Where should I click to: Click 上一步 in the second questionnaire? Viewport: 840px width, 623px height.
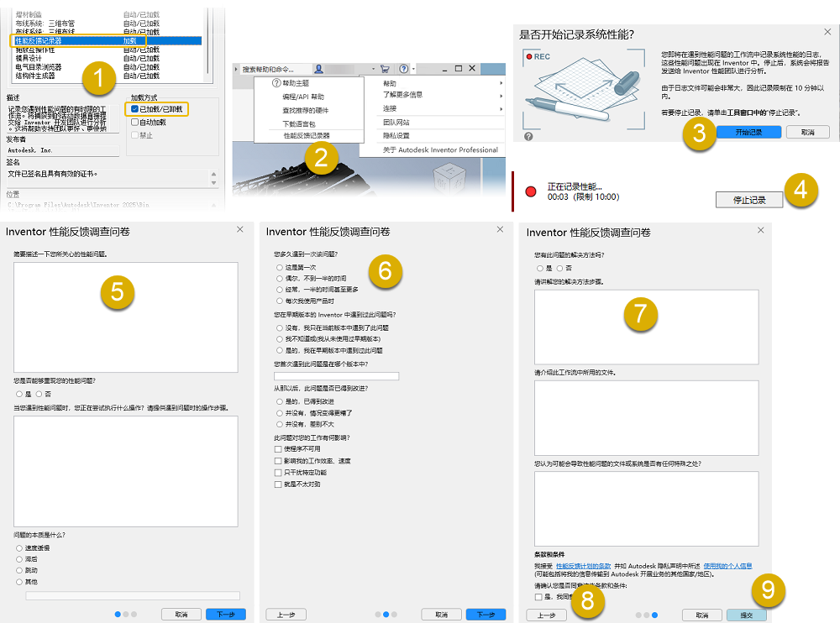pos(286,615)
